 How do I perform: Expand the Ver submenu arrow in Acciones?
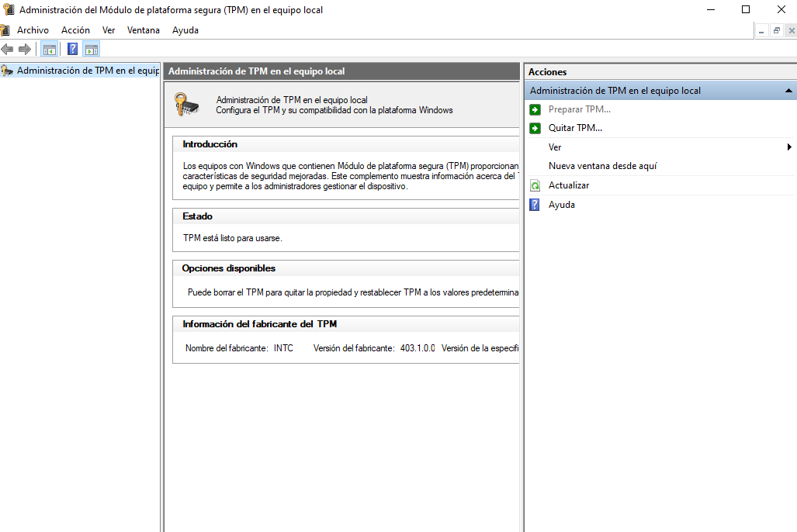pos(789,147)
